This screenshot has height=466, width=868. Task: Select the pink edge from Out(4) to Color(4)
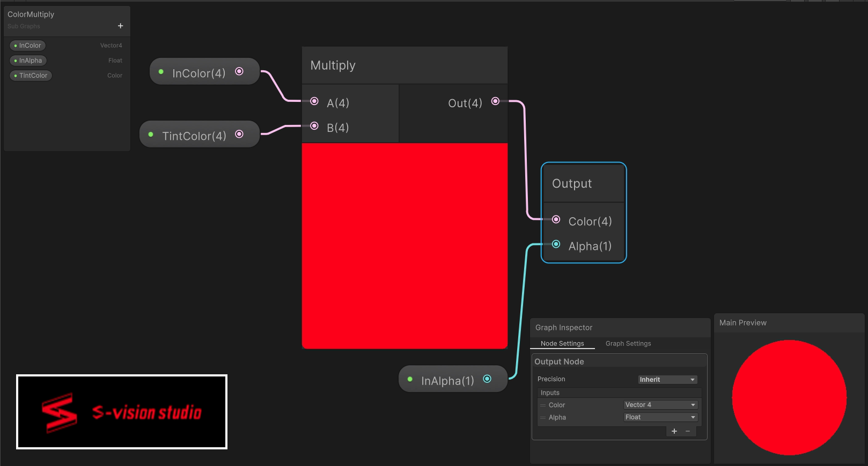tap(525, 161)
